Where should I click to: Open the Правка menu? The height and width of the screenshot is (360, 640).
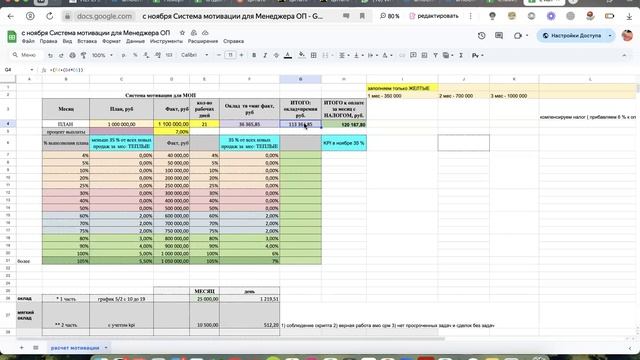coord(49,41)
